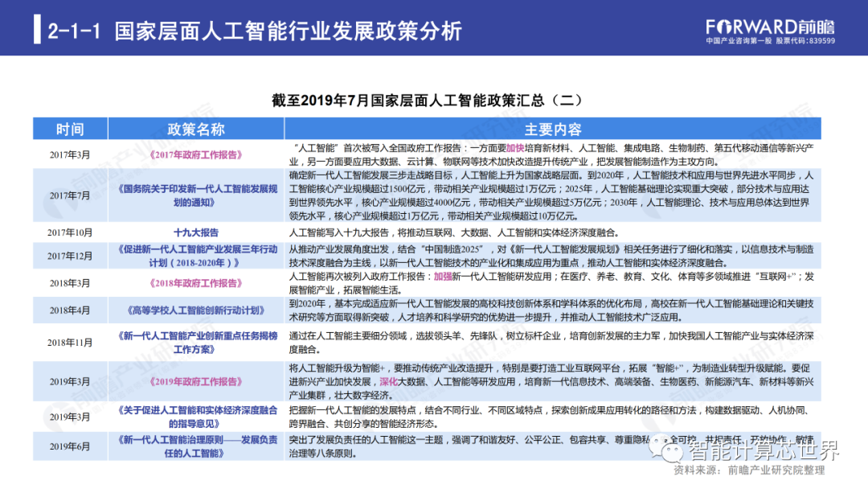Select the date cell 2017年12月
This screenshot has height=489, width=868.
[x=70, y=256]
